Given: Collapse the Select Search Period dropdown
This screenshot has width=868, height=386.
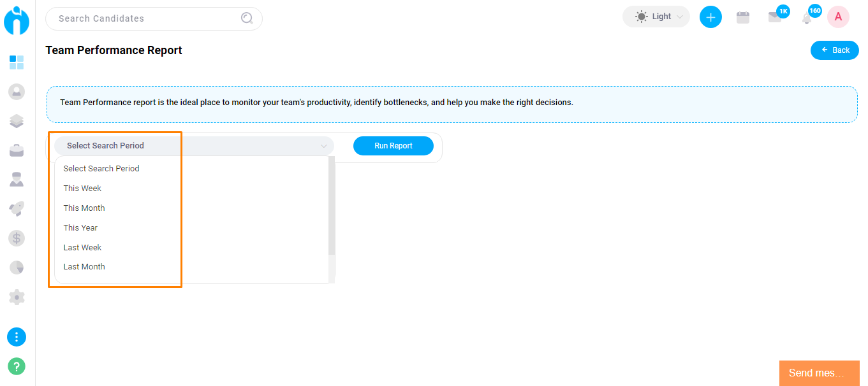Looking at the screenshot, I should 194,146.
